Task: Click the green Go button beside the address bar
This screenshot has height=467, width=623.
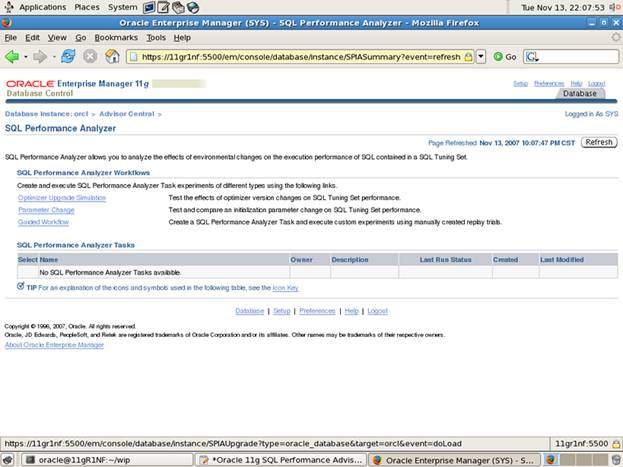Action: [505, 57]
